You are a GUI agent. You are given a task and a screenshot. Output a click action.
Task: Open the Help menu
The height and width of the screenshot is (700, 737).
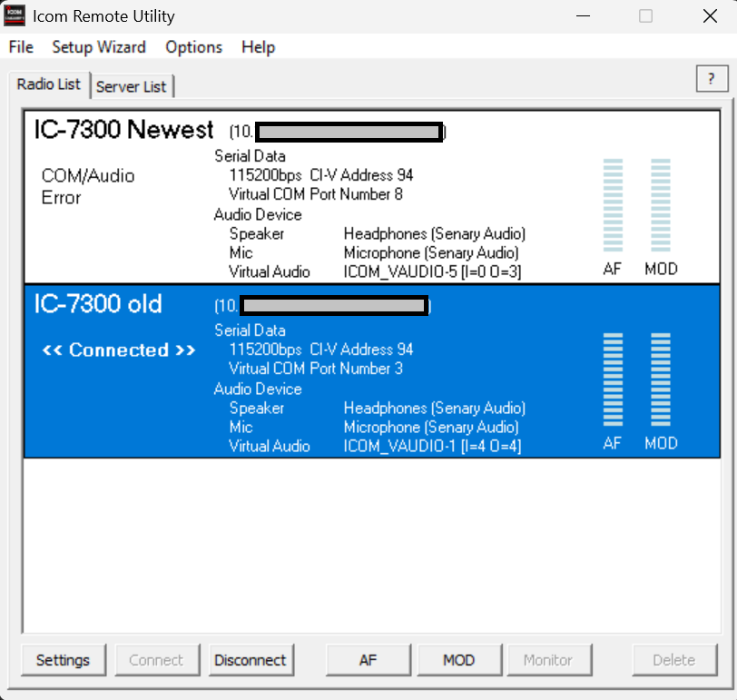(x=258, y=47)
